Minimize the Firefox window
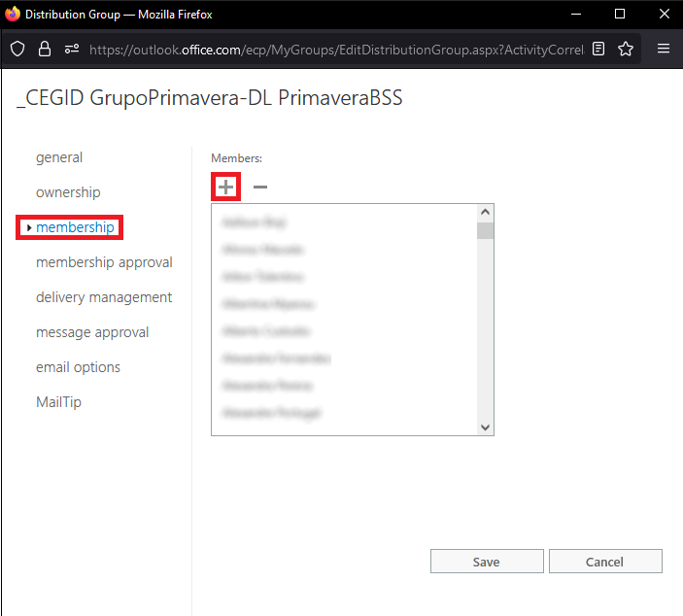Image resolution: width=683 pixels, height=616 pixels. 576,14
